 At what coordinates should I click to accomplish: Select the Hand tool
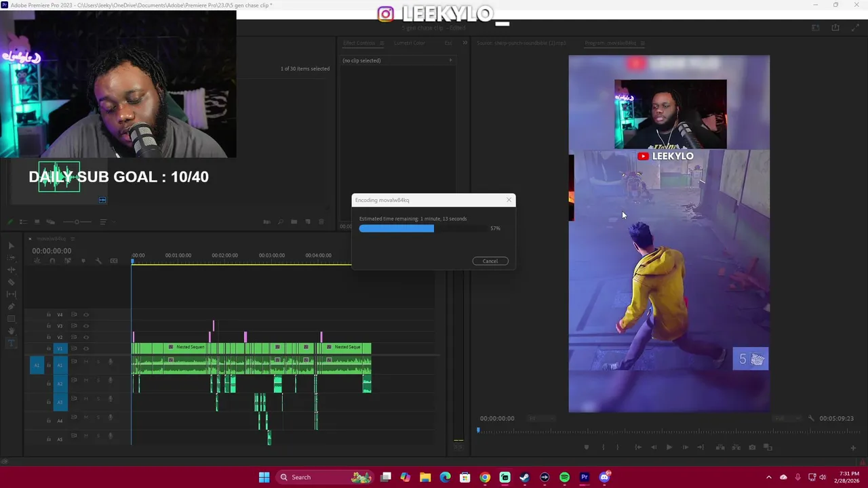click(x=12, y=331)
